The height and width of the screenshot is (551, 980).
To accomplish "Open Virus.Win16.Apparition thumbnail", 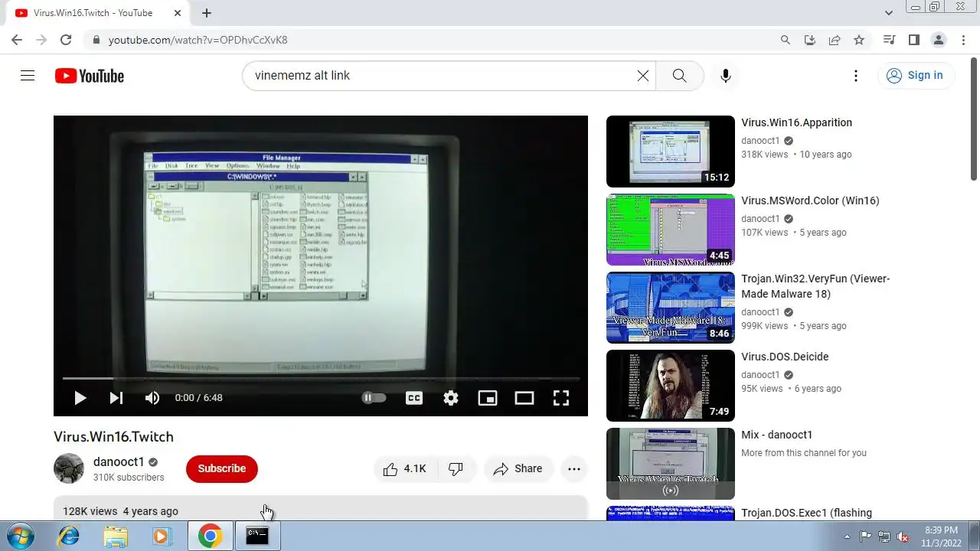I will [x=671, y=152].
